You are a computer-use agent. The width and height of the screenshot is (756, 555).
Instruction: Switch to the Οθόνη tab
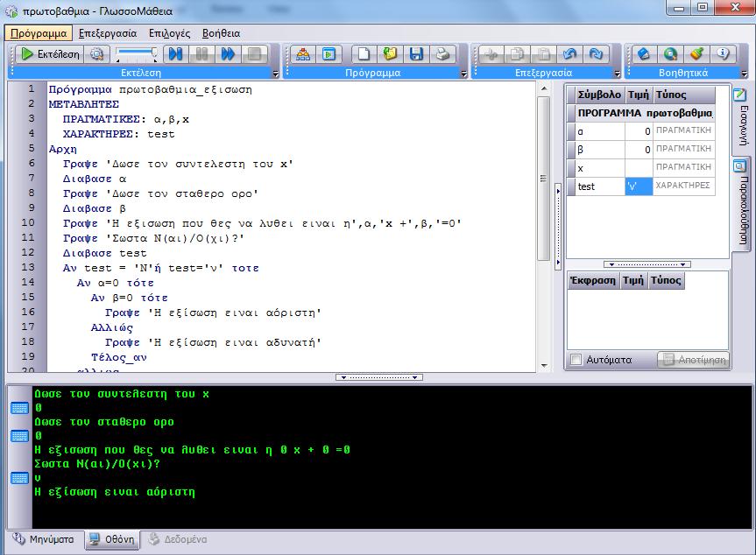(112, 539)
